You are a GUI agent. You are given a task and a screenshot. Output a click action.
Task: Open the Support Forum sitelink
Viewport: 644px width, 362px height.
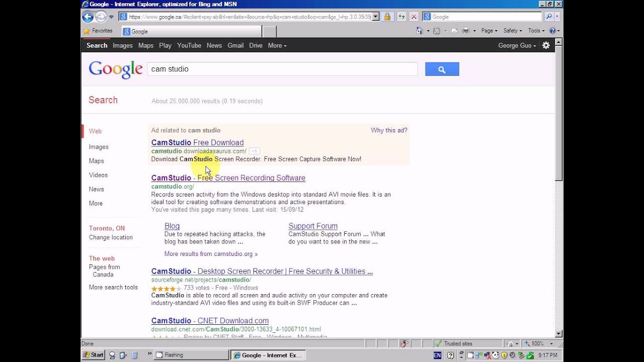click(313, 226)
